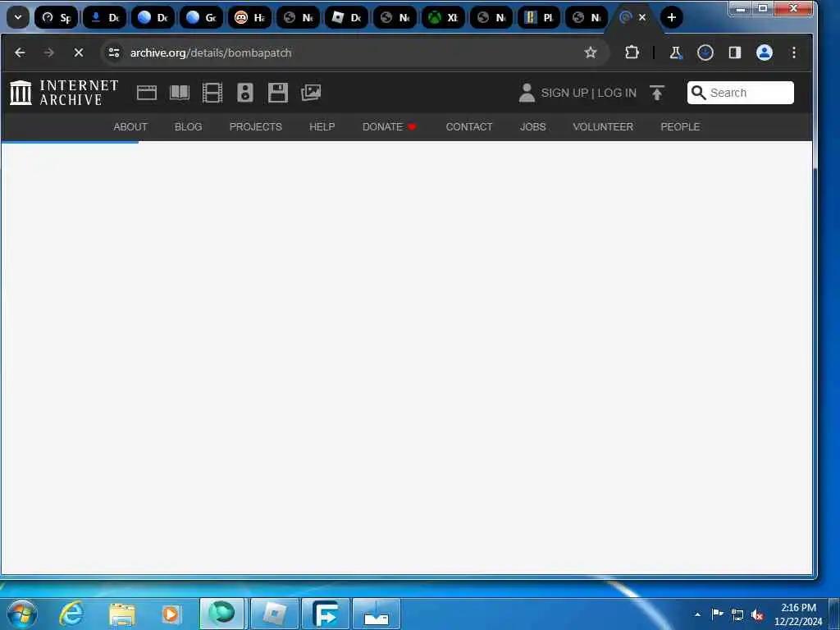
Task: Switch to the 'Pl' tab
Action: pos(538,18)
